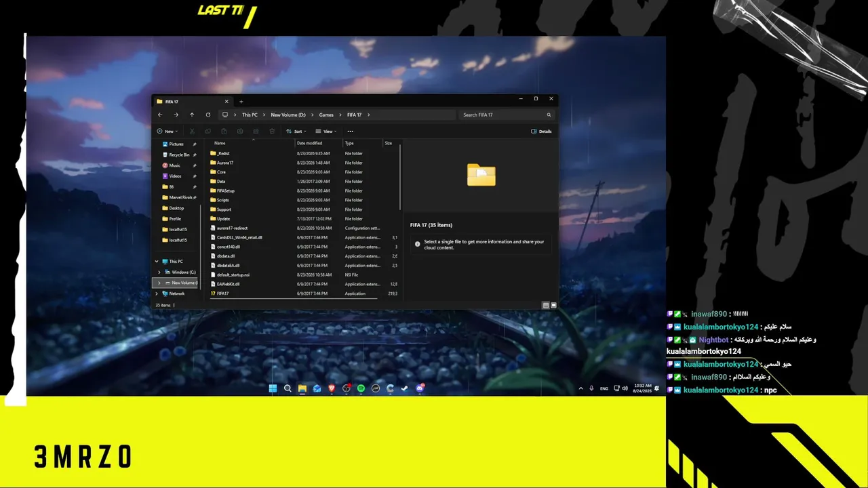
Task: Open Discord from the taskbar
Action: pyautogui.click(x=420, y=388)
